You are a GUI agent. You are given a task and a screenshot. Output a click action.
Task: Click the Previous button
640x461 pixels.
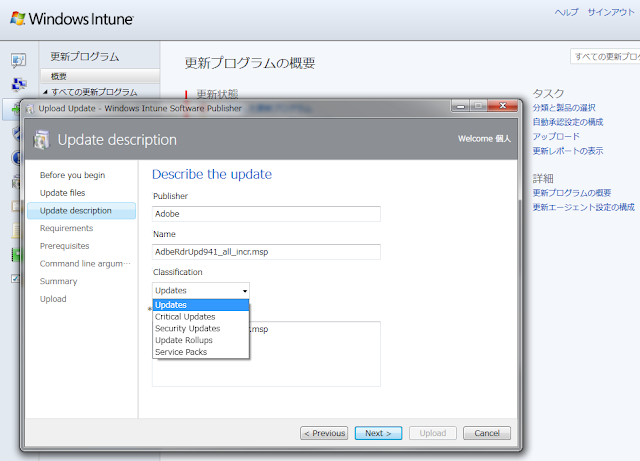click(x=324, y=433)
